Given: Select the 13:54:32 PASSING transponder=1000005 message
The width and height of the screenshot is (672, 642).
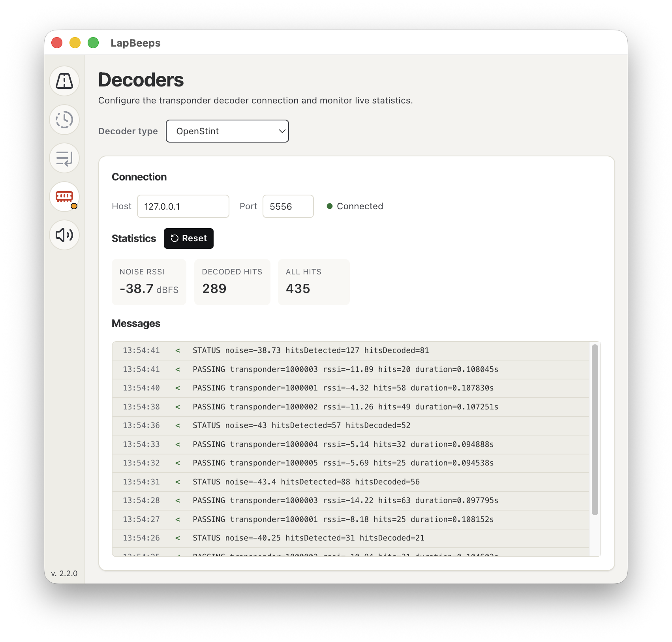Looking at the screenshot, I should 351,463.
